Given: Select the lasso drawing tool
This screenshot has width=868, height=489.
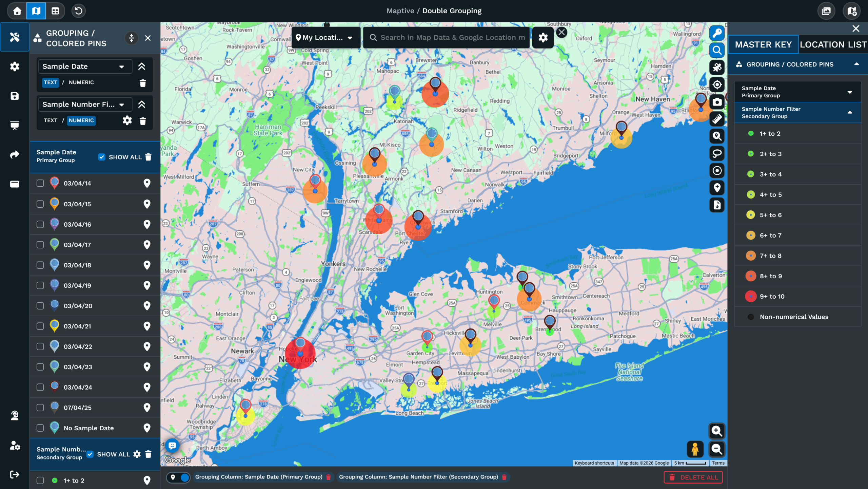Looking at the screenshot, I should [x=717, y=153].
